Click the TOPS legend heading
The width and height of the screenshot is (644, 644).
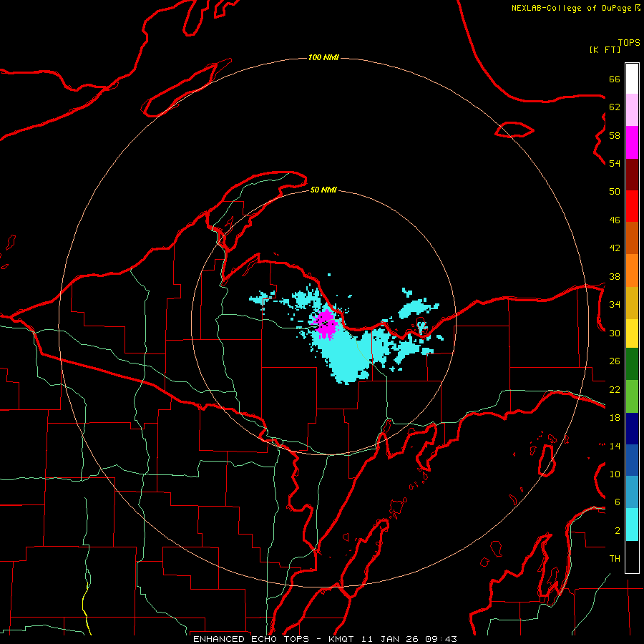[x=629, y=42]
